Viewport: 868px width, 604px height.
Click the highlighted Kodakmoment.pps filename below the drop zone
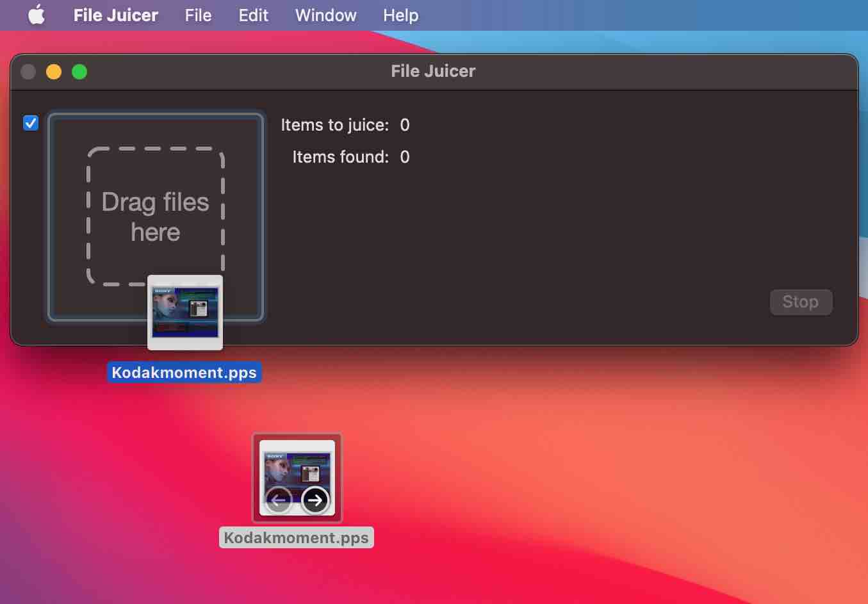pyautogui.click(x=184, y=372)
